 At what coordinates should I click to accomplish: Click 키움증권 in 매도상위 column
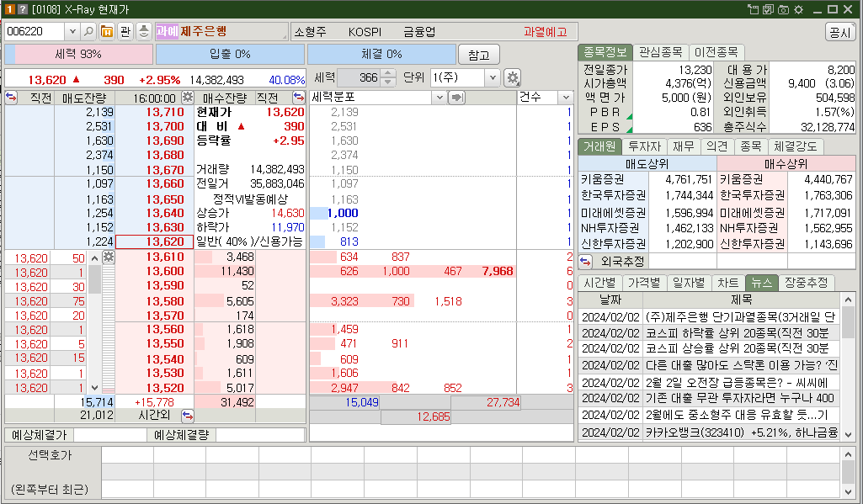(x=603, y=179)
